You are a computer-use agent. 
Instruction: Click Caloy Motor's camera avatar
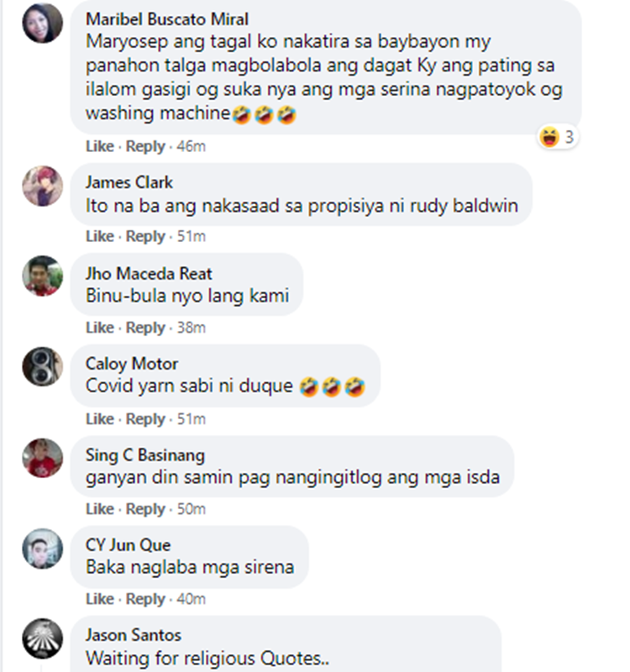click(x=43, y=367)
